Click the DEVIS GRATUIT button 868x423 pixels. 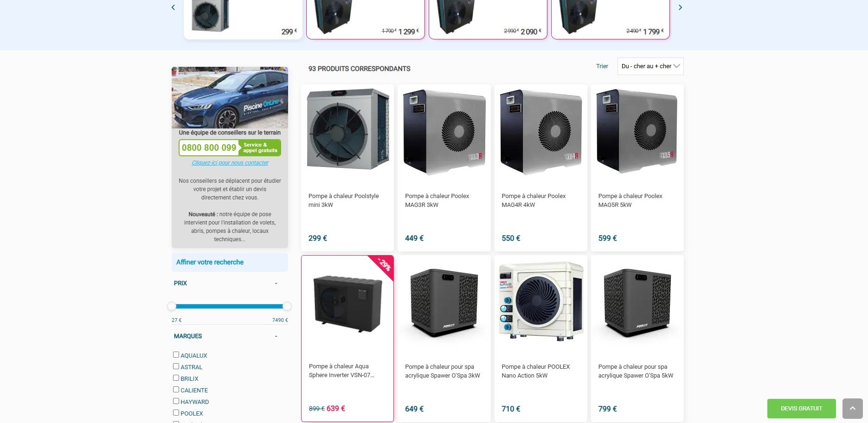801,409
